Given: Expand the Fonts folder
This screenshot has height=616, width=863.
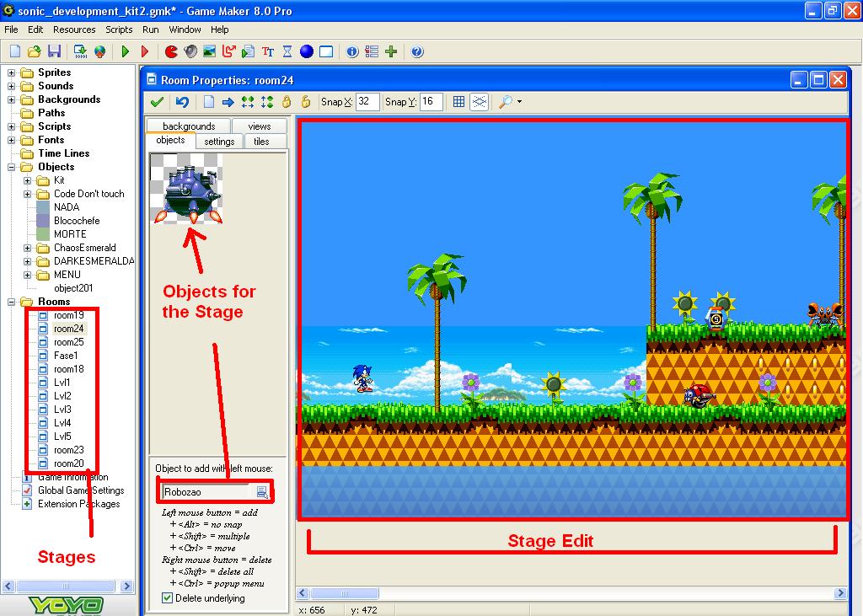Looking at the screenshot, I should click(11, 140).
